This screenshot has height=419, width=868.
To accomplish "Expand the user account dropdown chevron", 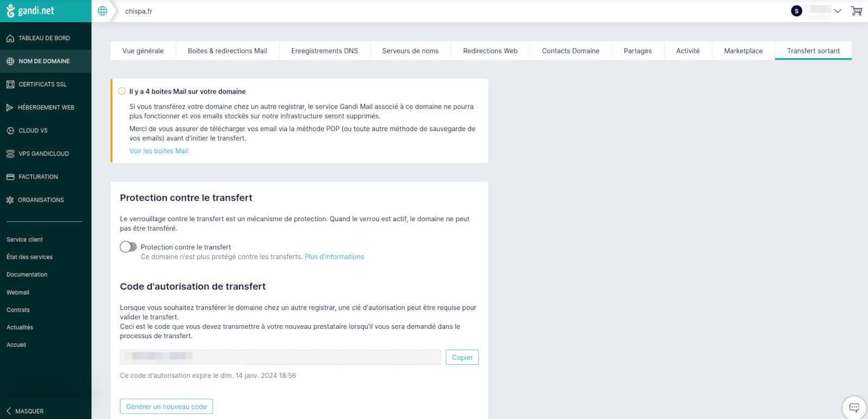I will 838,11.
